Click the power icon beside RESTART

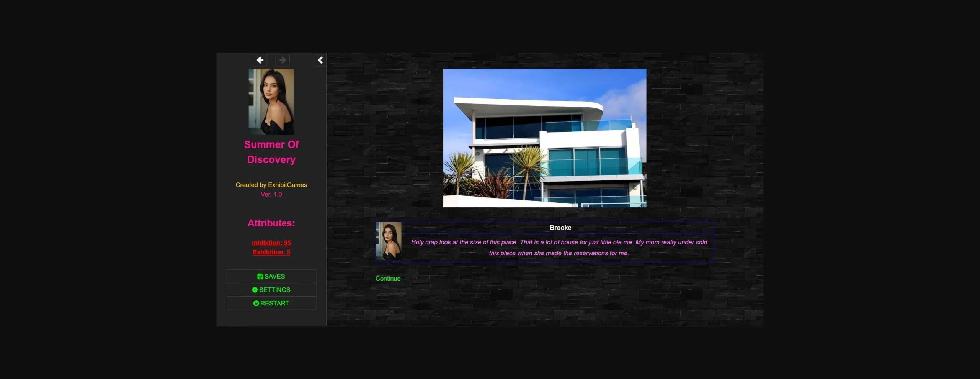(256, 303)
